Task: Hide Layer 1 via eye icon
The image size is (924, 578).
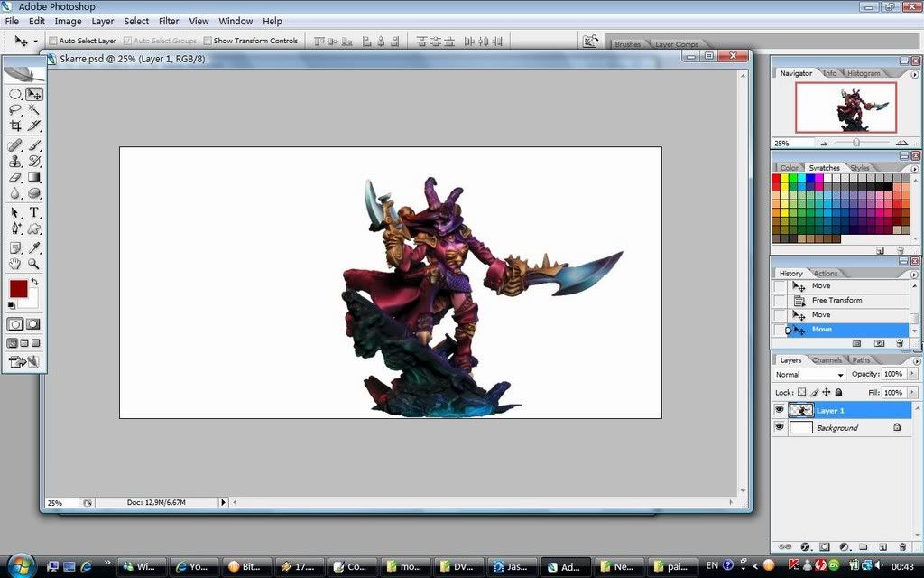Action: point(779,410)
